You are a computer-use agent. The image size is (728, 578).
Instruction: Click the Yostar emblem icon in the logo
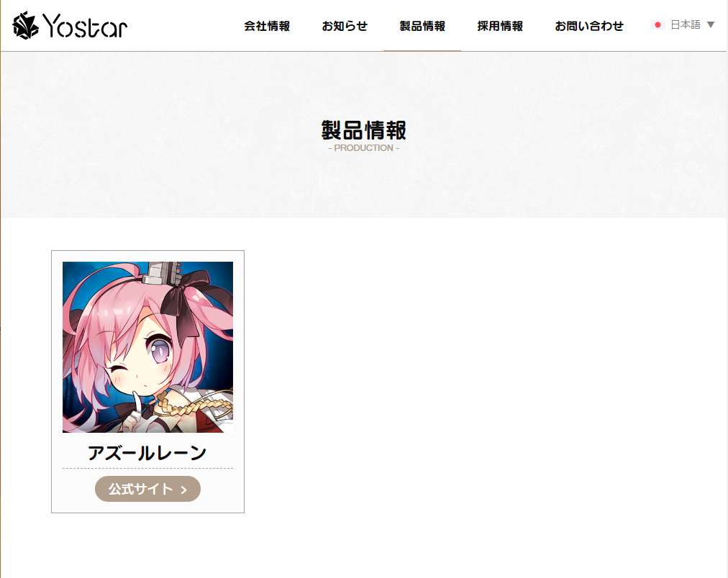tap(25, 25)
